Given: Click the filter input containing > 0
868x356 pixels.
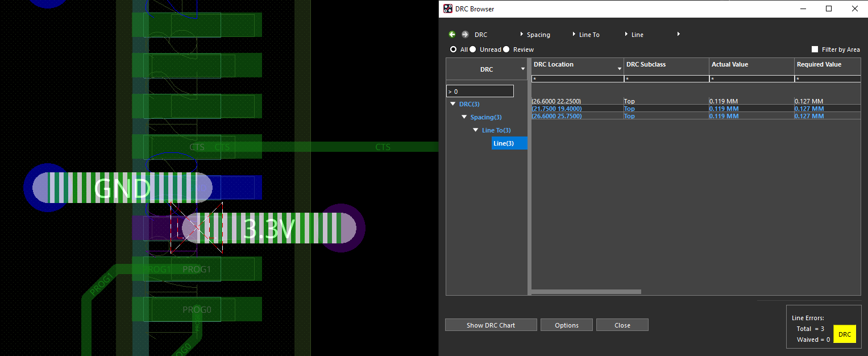Looking at the screenshot, I should pos(480,90).
